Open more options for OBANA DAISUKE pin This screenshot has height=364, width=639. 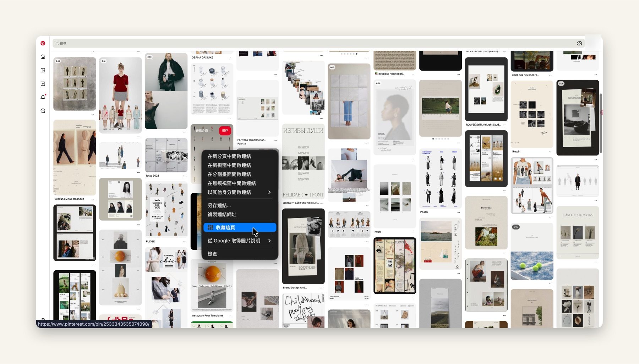pyautogui.click(x=230, y=57)
